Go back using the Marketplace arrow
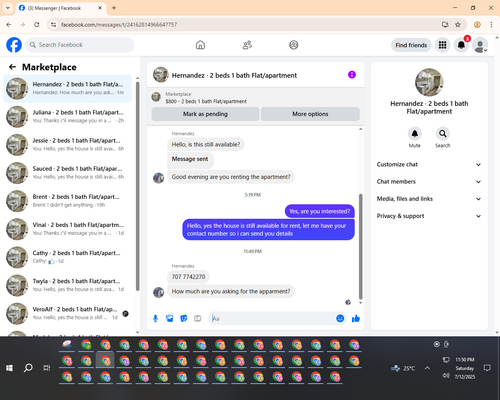The image size is (500, 400). 12,67
